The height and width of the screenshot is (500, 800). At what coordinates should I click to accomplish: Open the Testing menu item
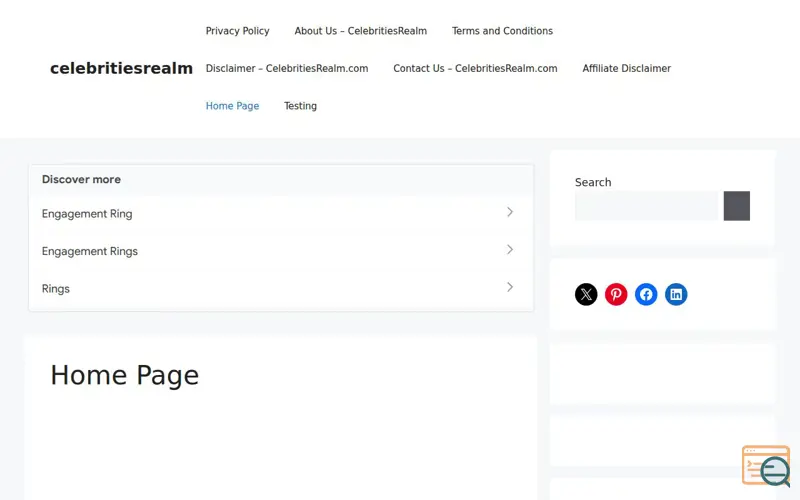tap(301, 106)
